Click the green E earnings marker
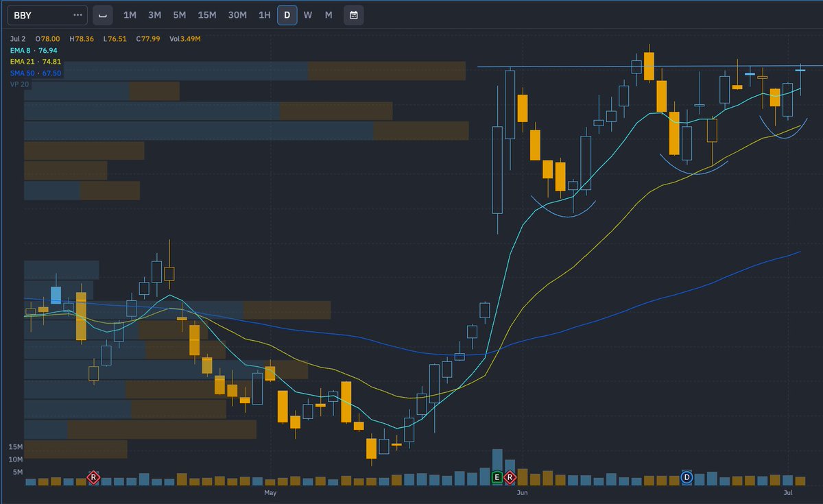The image size is (823, 504). (497, 477)
